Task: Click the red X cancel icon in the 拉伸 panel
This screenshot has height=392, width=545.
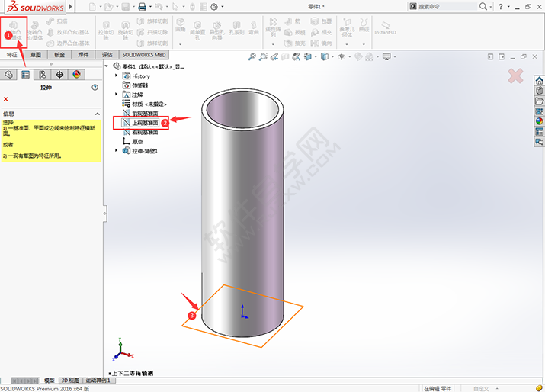Action: coord(6,99)
